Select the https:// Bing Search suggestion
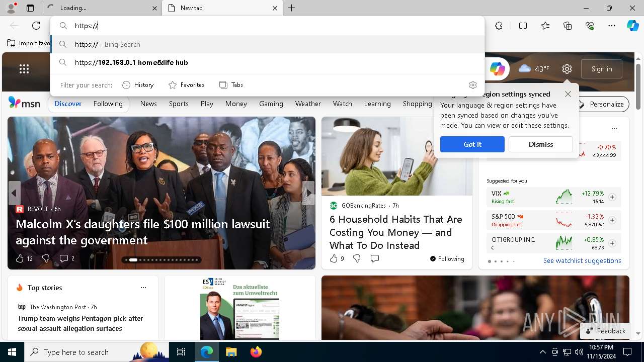Image resolution: width=644 pixels, height=362 pixels. tap(268, 44)
